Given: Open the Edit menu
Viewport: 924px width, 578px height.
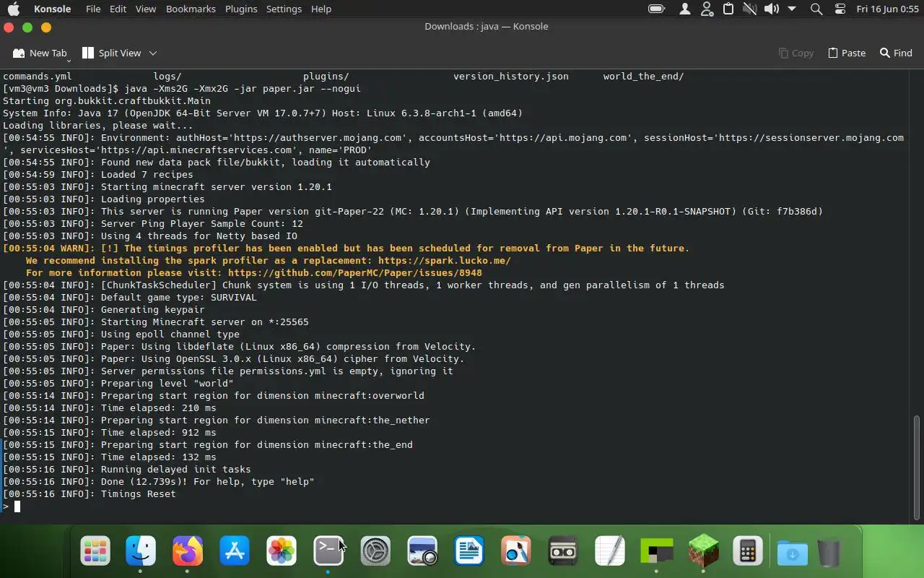Looking at the screenshot, I should point(118,9).
